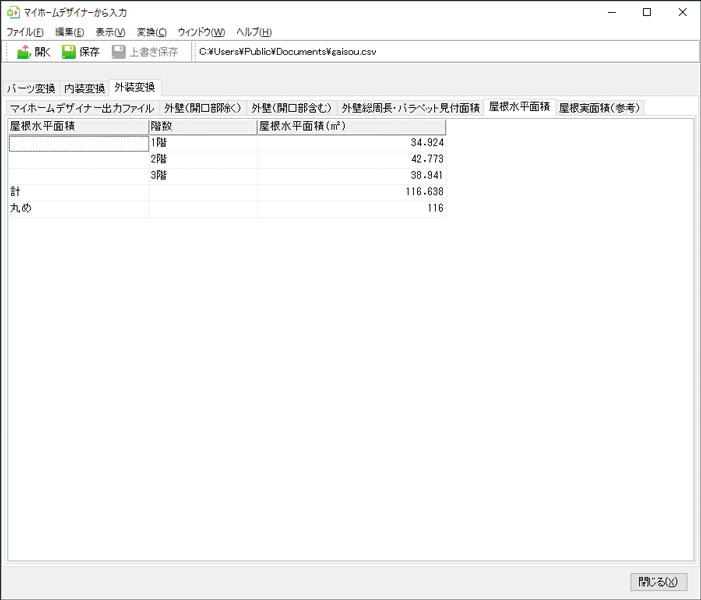Click the 開く open file icon

23,52
